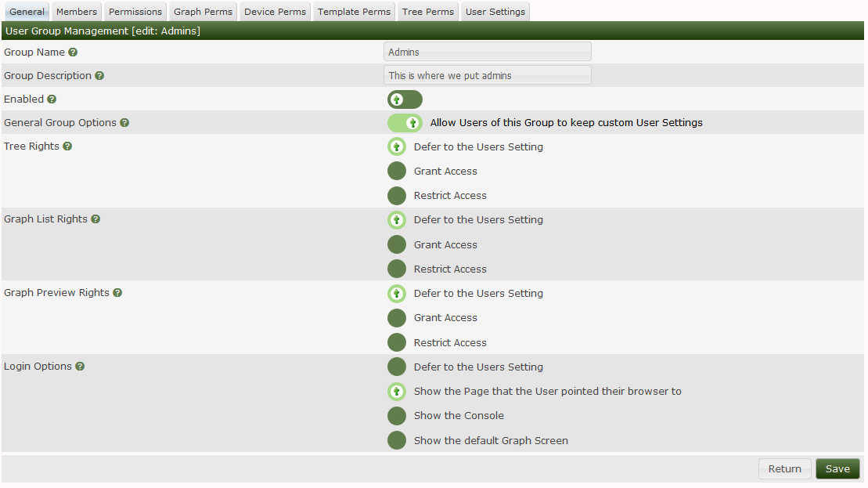The width and height of the screenshot is (868, 488).
Task: Pick Show the default Graph Screen
Action: tap(397, 440)
